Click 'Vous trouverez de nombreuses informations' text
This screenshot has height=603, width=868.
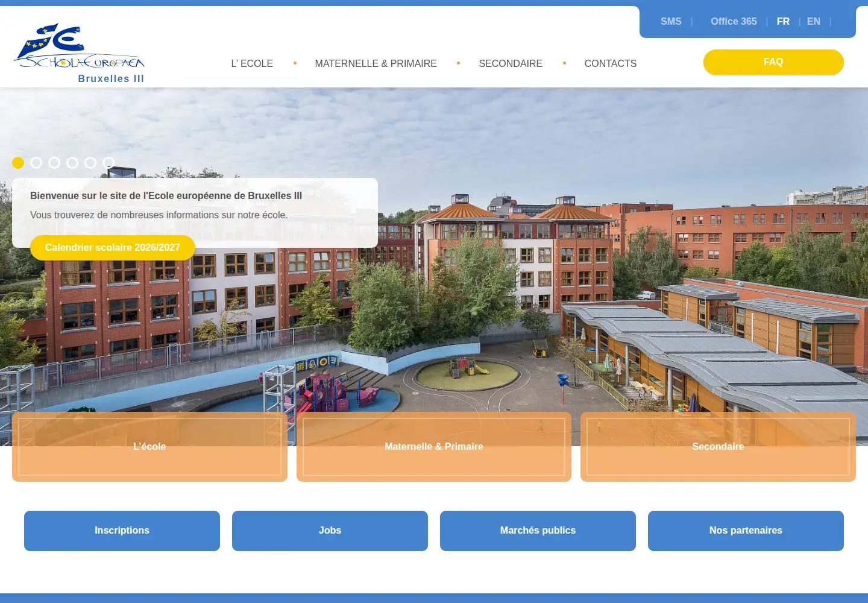click(x=159, y=215)
